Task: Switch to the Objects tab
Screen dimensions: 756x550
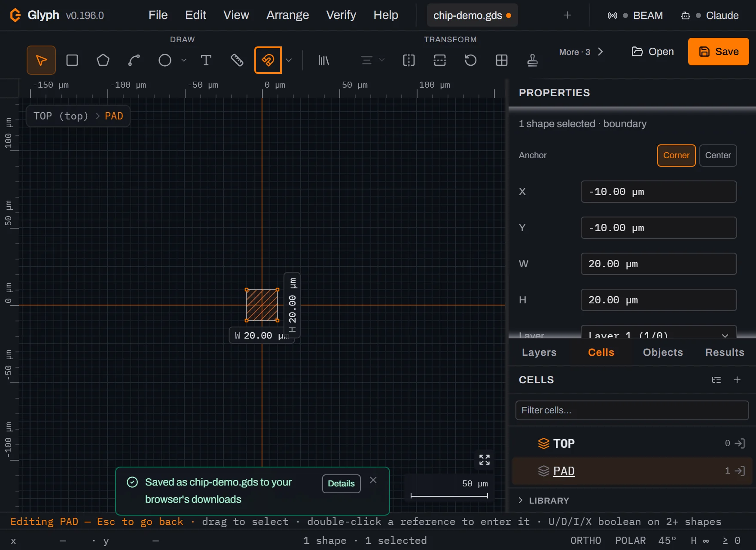Action: click(663, 352)
